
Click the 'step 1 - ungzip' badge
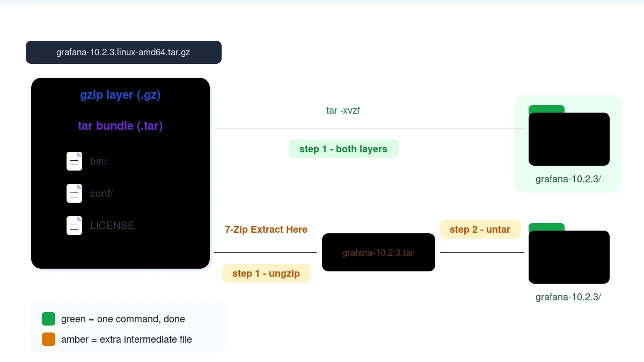(266, 274)
